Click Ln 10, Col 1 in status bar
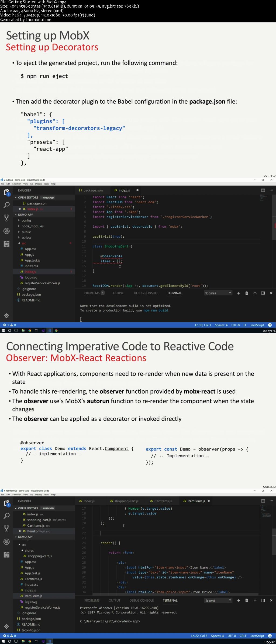The width and height of the screenshot is (276, 644). [x=203, y=325]
